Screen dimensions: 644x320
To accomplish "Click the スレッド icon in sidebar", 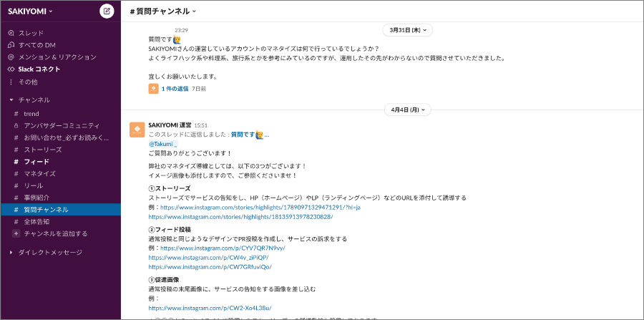I will click(11, 33).
